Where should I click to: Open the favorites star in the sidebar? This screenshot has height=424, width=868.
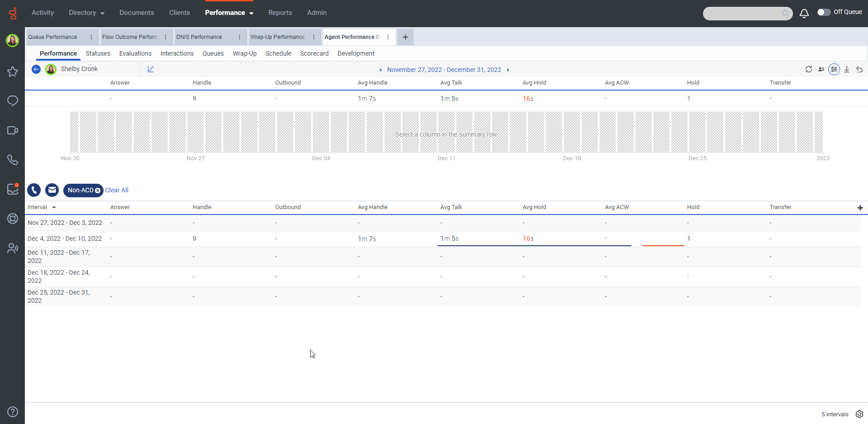click(x=13, y=71)
